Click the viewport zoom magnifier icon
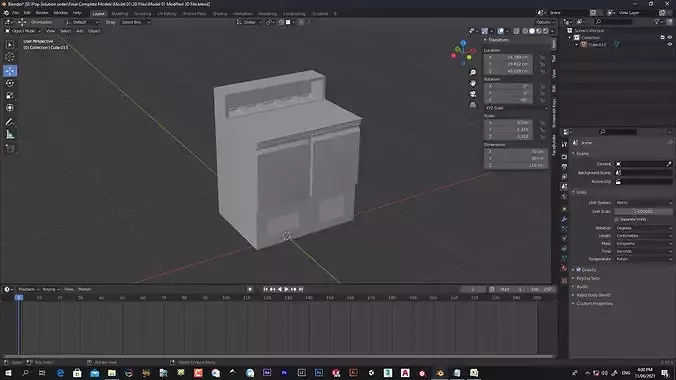Viewport: 676px width, 380px height. (473, 72)
